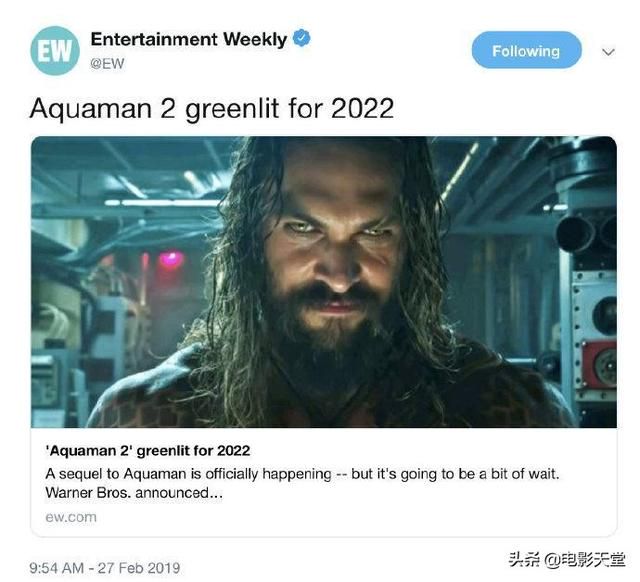Open the 9:54 AM tweet timestamp

coord(56,568)
